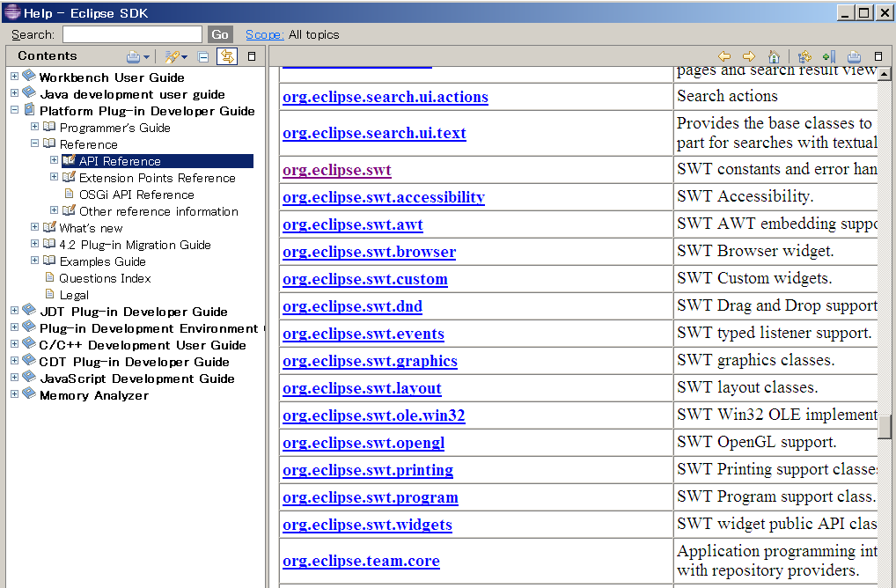This screenshot has width=896, height=588.
Task: Maximize the content pane
Action: [x=879, y=56]
